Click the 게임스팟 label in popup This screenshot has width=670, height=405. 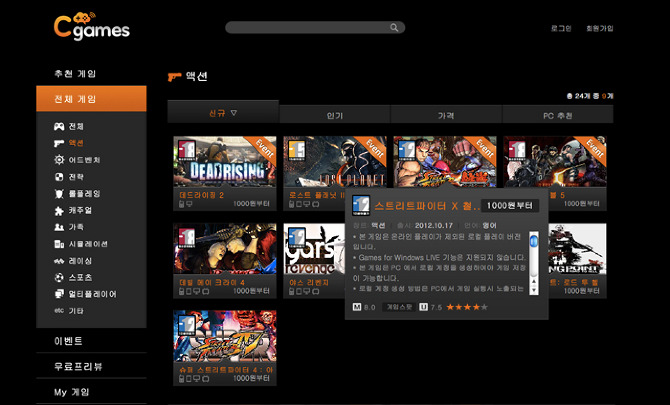point(399,307)
